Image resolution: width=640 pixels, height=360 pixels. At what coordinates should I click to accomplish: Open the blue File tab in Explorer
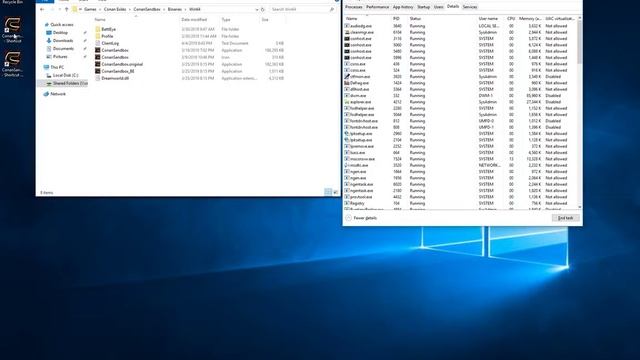44,1
